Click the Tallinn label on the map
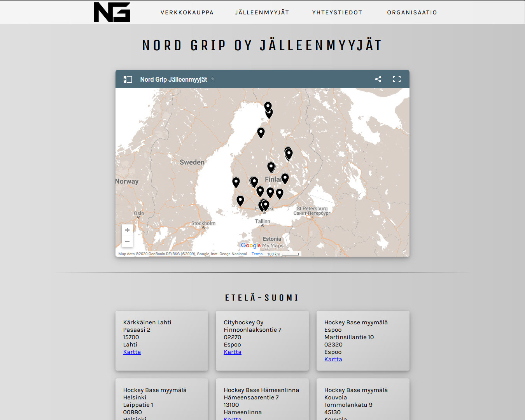The height and width of the screenshot is (420, 525). [x=262, y=221]
